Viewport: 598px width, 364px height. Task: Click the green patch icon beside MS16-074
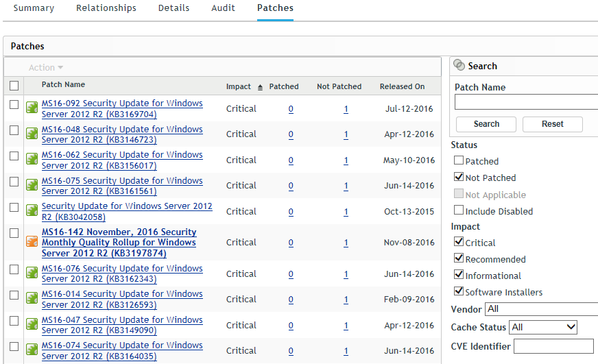(x=32, y=350)
